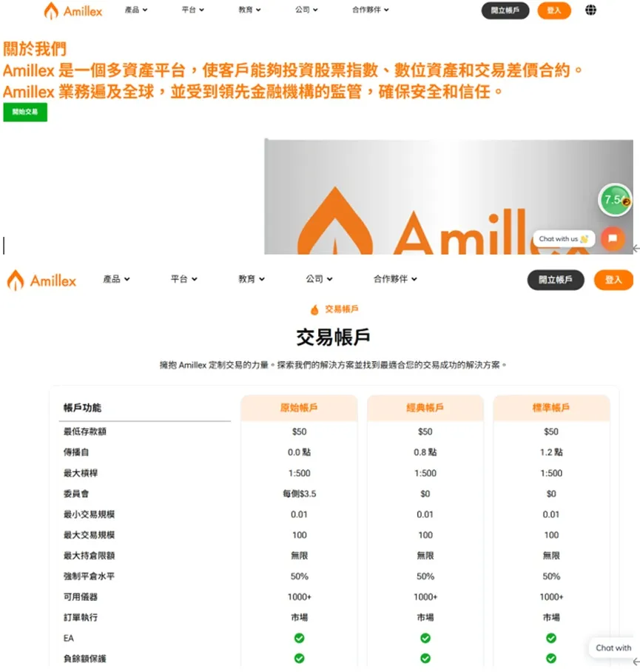Click 開立帳戶 button on About-us page
This screenshot has height=672, width=640.
[505, 10]
